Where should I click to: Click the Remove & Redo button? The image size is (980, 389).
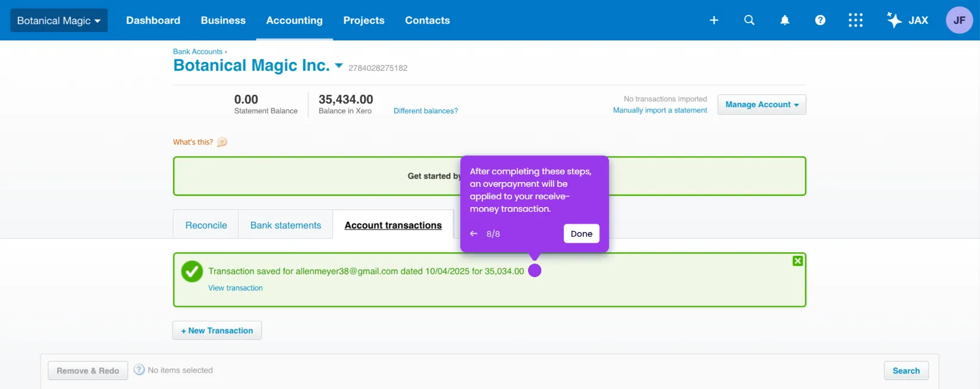point(88,371)
